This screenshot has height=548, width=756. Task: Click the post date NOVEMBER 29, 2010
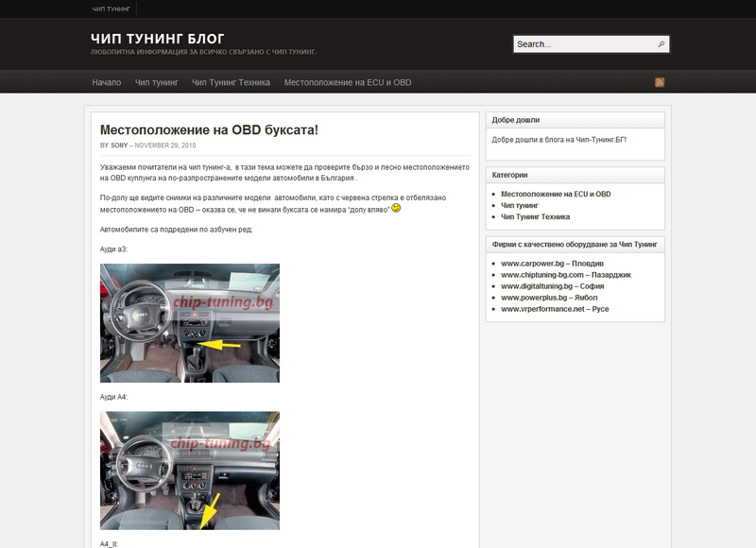click(165, 146)
